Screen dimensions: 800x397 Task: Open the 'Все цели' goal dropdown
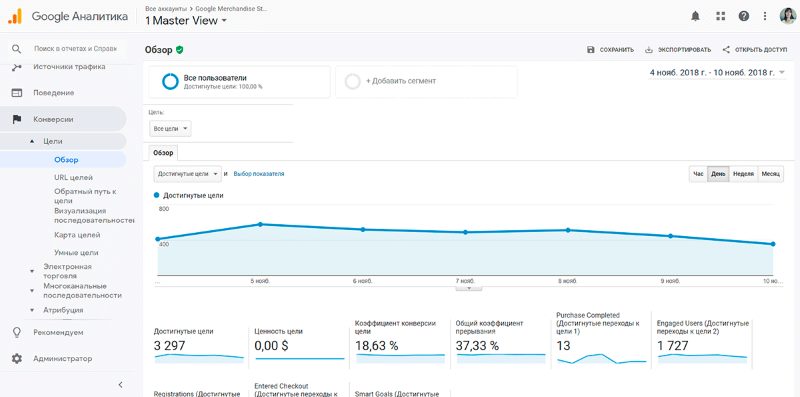pyautogui.click(x=170, y=129)
